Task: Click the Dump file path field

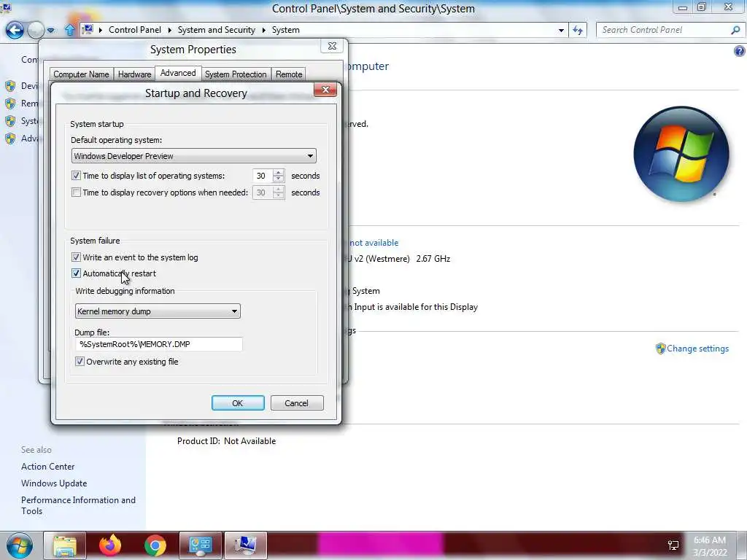Action: [x=158, y=344]
